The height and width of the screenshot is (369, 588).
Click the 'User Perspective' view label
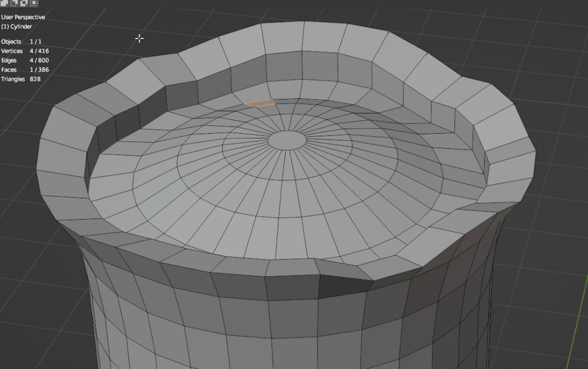click(x=23, y=17)
